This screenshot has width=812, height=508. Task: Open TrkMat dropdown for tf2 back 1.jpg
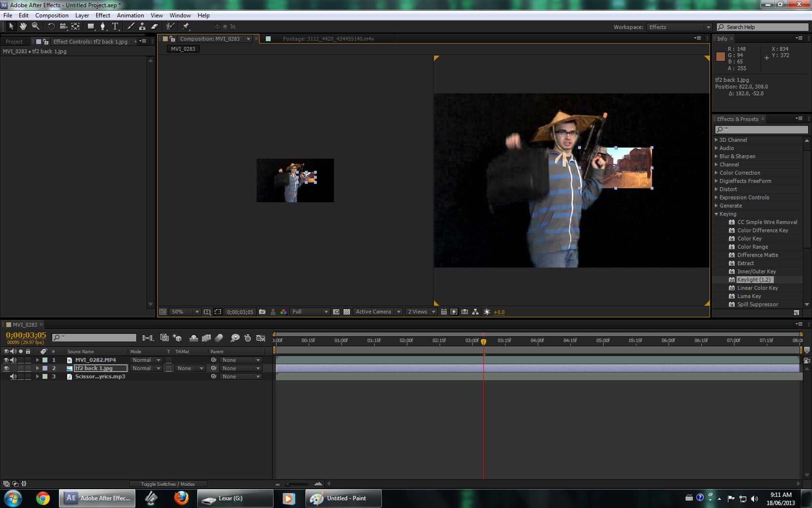(x=190, y=368)
